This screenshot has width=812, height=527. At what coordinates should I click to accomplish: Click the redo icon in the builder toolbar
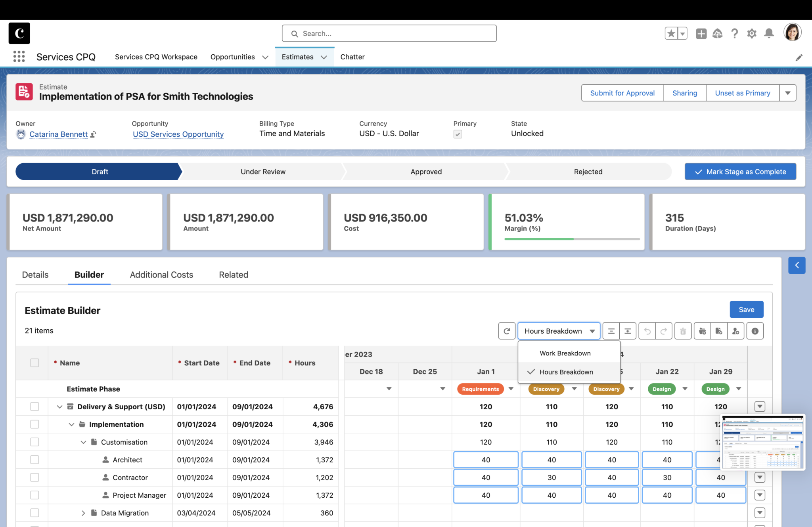tap(663, 331)
